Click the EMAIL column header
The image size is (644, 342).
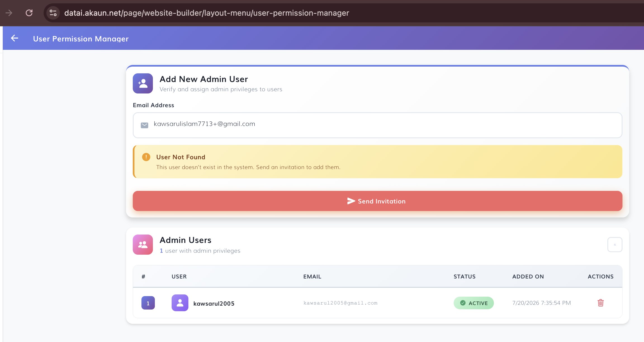click(312, 277)
